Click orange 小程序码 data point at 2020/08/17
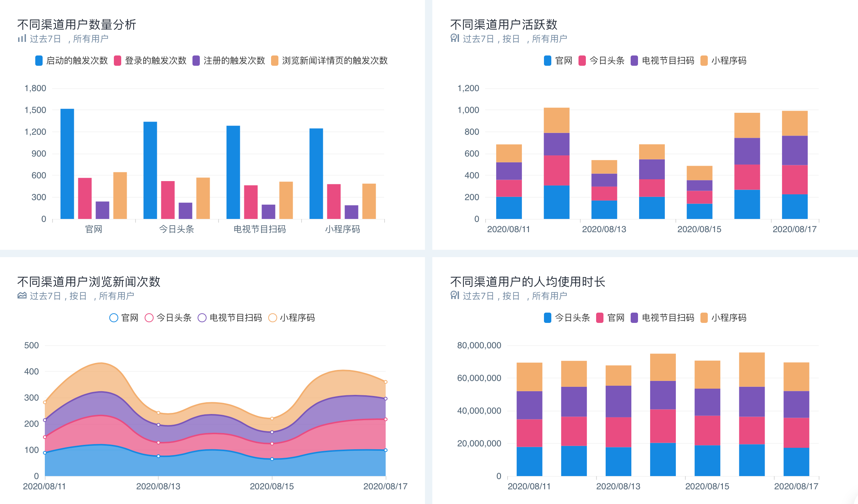The width and height of the screenshot is (858, 504). click(x=386, y=382)
